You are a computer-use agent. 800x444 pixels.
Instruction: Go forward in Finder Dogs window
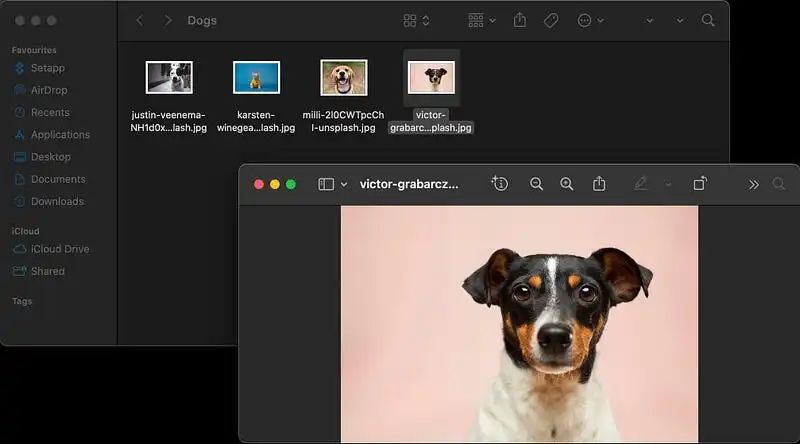point(167,20)
